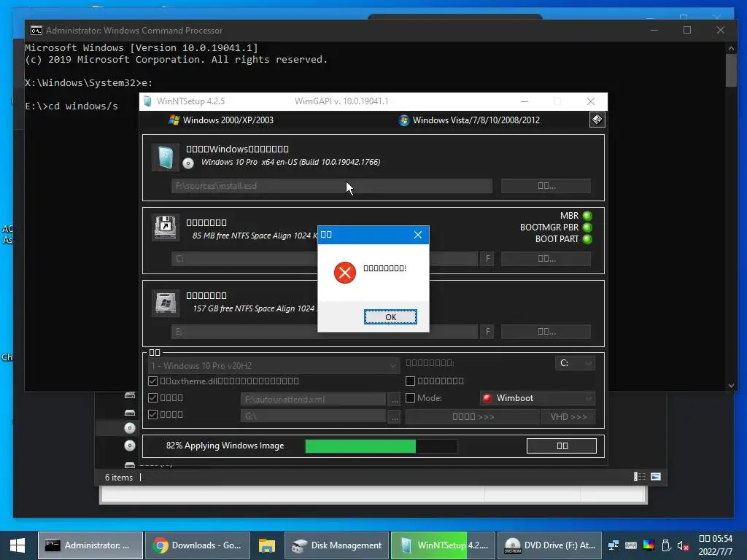The height and width of the screenshot is (560, 747).
Task: Toggle checkbox beside G:\ path field
Action: point(153,414)
